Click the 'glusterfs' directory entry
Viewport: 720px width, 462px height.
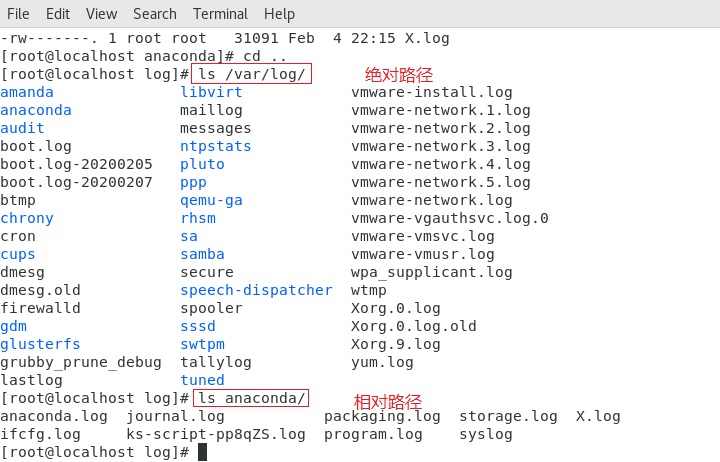pyautogui.click(x=40, y=344)
